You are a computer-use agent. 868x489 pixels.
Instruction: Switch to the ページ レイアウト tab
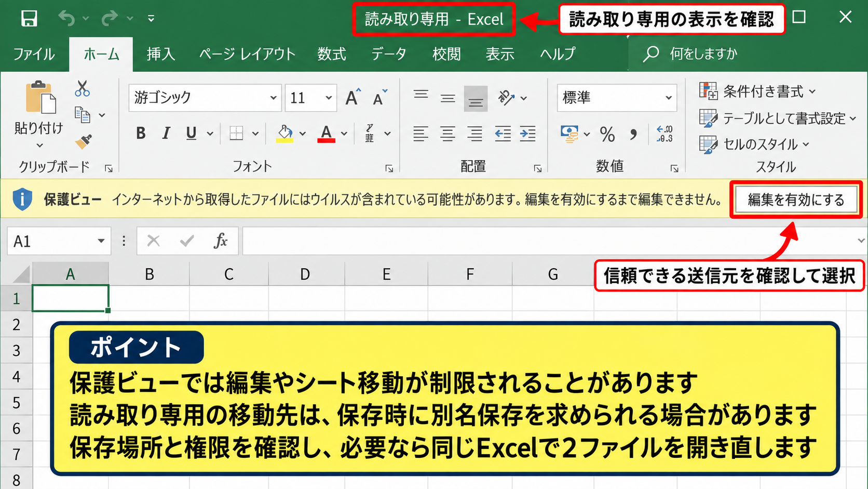[247, 54]
